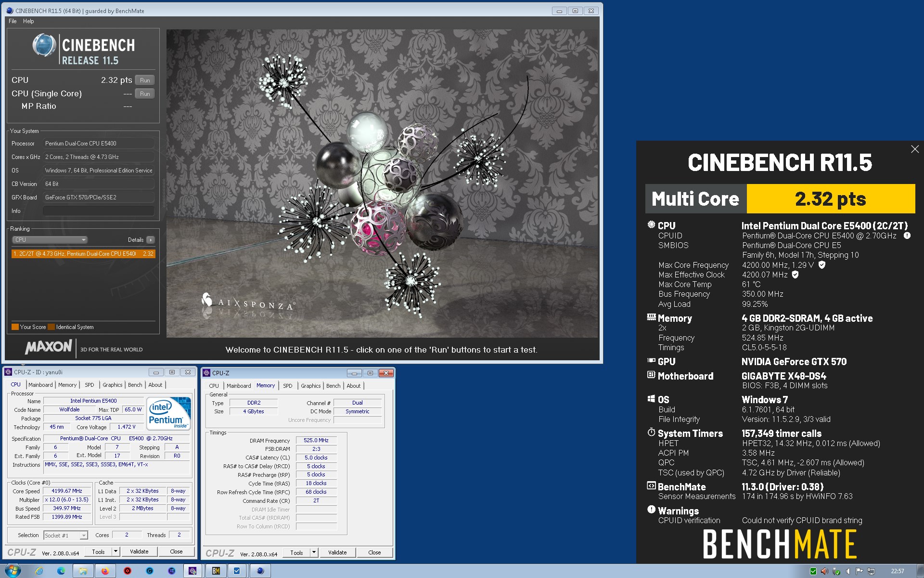The height and width of the screenshot is (578, 924).
Task: Click Max Effective Clock verified shield icon
Action: [x=795, y=275]
